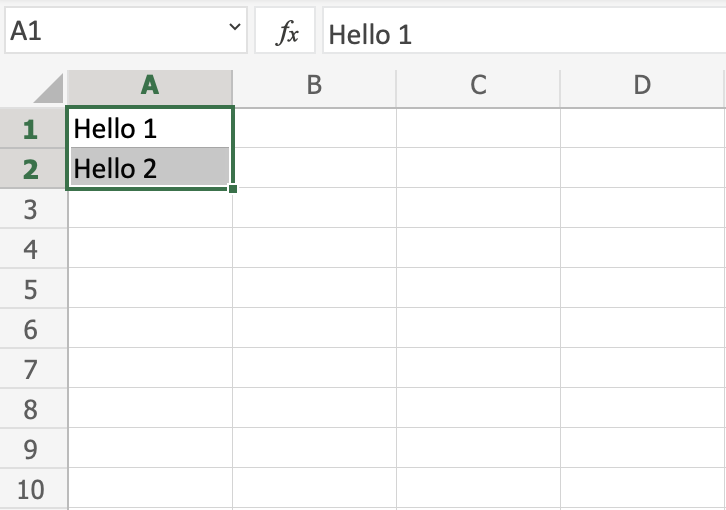
Task: Select the column A header
Action: point(150,86)
